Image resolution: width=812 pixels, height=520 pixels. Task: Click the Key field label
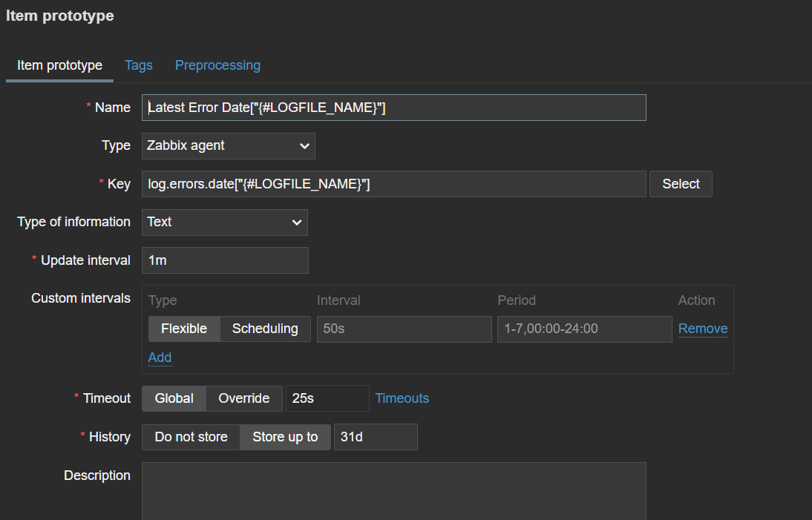119,184
